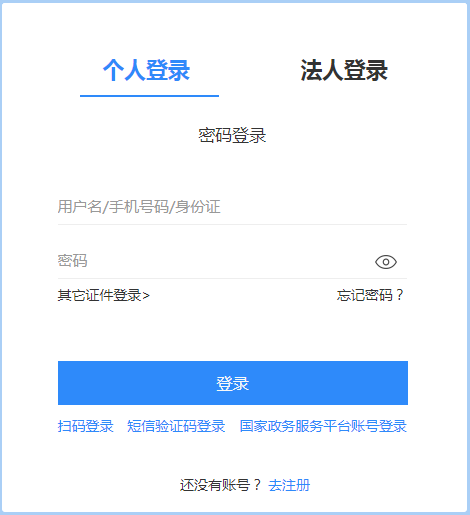Click the divider line under username field
The width and height of the screenshot is (470, 515).
tap(232, 224)
